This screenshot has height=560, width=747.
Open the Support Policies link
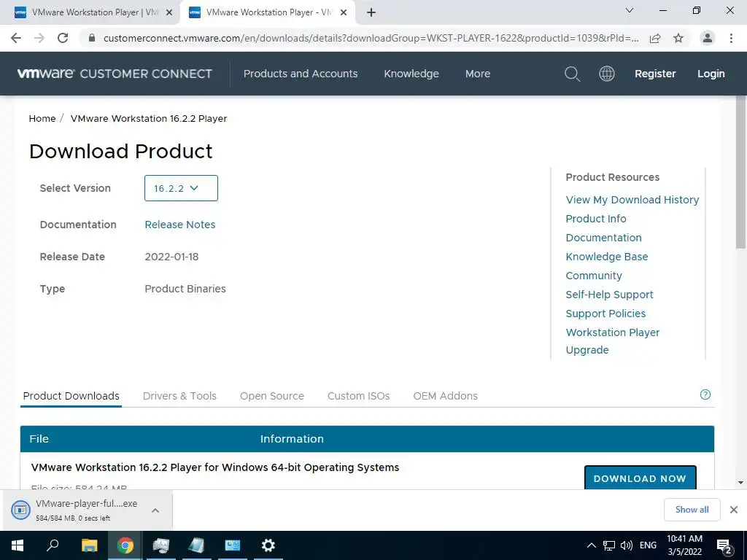pos(605,314)
